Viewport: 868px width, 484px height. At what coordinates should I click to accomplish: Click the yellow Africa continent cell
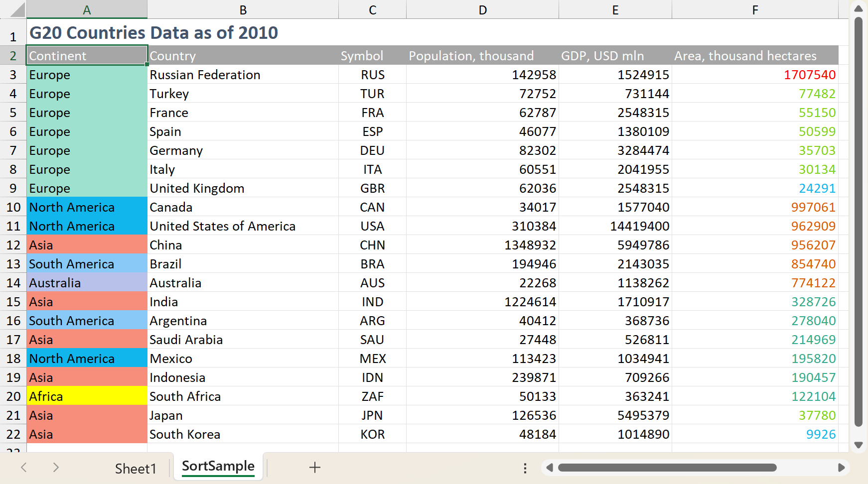coord(87,396)
